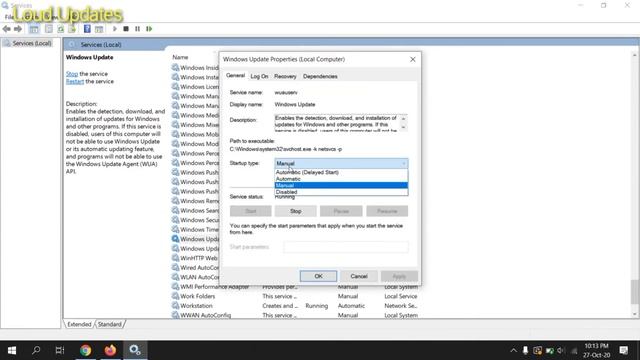Click gear icon of Wired AutoConfig row
Image resolution: width=640 pixels, height=360 pixels.
pyautogui.click(x=176, y=267)
